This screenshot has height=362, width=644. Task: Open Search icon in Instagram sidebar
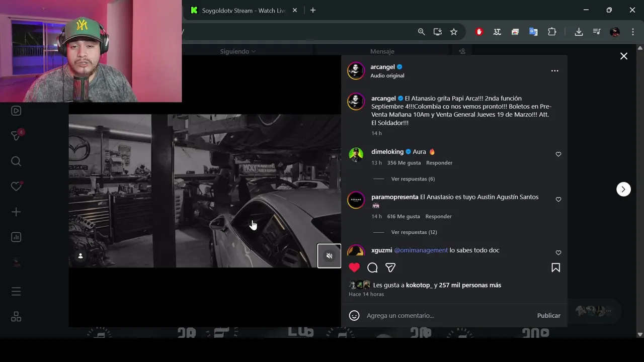(x=16, y=161)
